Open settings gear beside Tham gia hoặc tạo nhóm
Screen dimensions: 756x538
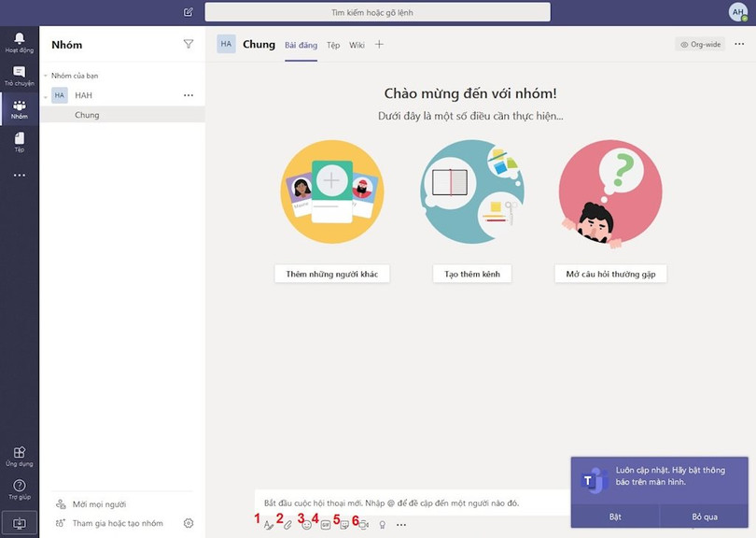pos(189,524)
